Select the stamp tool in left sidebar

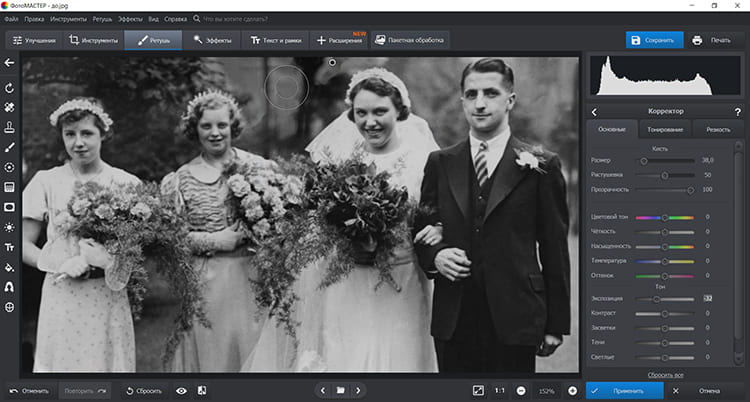click(10, 127)
